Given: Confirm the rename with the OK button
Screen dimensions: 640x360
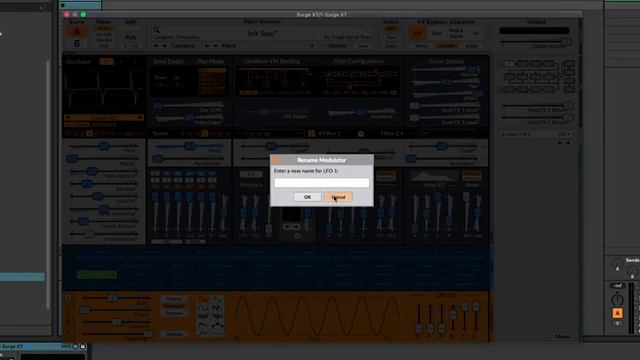Looking at the screenshot, I should [x=307, y=197].
